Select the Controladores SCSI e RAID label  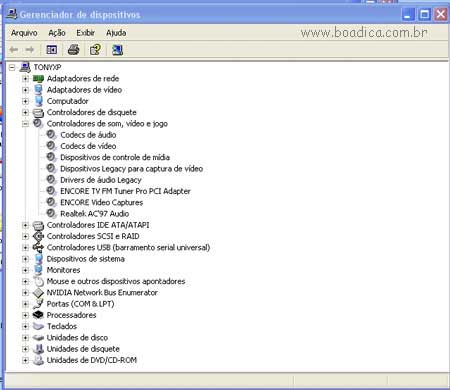93,236
